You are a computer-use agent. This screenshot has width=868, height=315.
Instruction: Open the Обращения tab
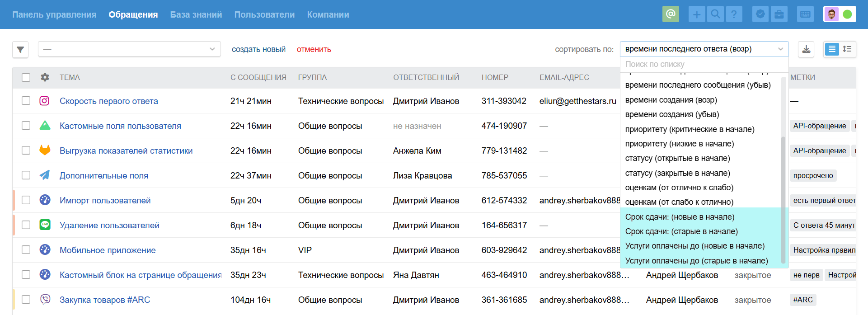pos(133,14)
